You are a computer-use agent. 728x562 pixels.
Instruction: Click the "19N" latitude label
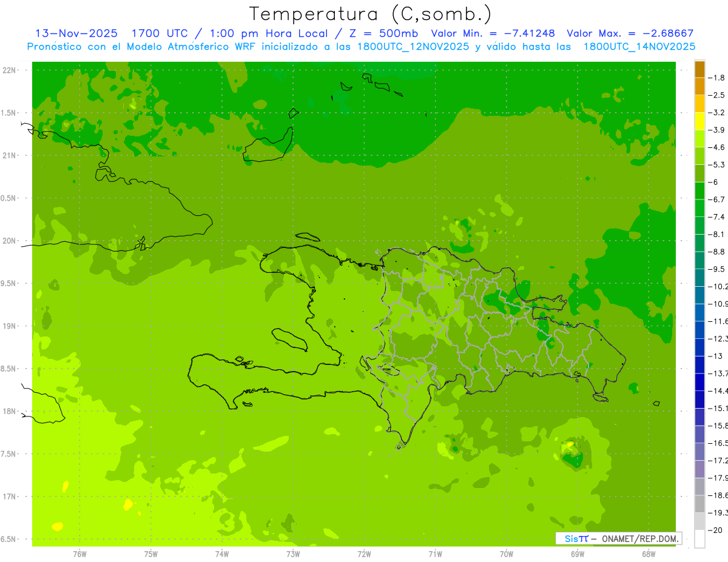point(10,326)
